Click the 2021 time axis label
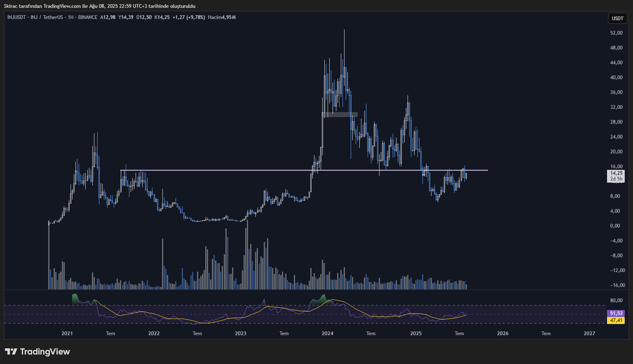The width and height of the screenshot is (633, 364). pos(67,333)
